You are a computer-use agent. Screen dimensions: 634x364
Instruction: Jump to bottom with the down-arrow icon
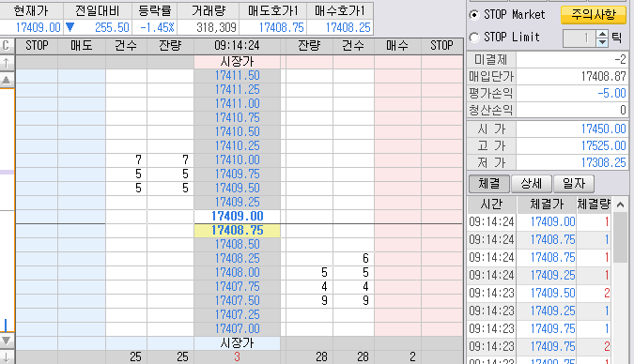coord(7,357)
